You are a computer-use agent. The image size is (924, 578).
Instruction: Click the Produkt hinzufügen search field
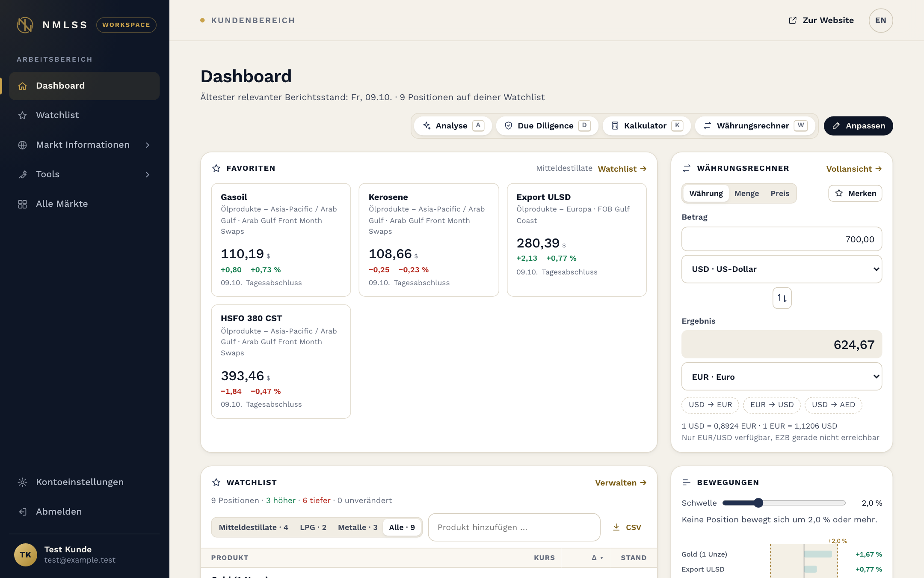click(514, 527)
